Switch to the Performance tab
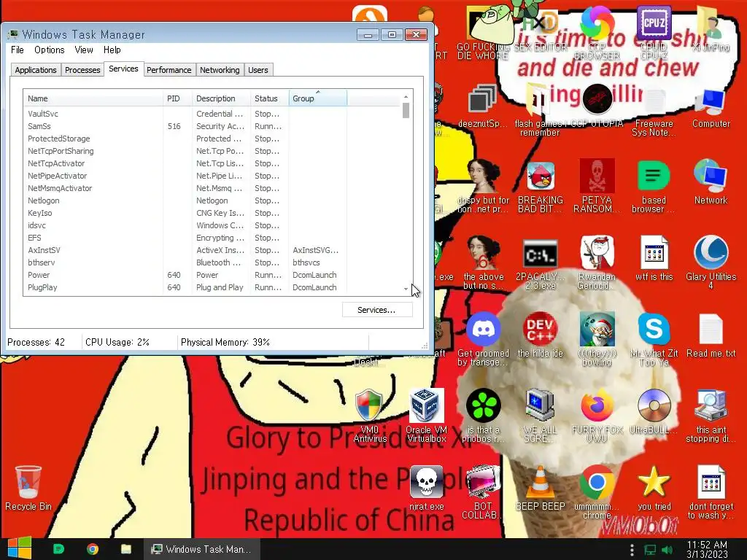Viewport: 747px width, 560px height. click(169, 70)
